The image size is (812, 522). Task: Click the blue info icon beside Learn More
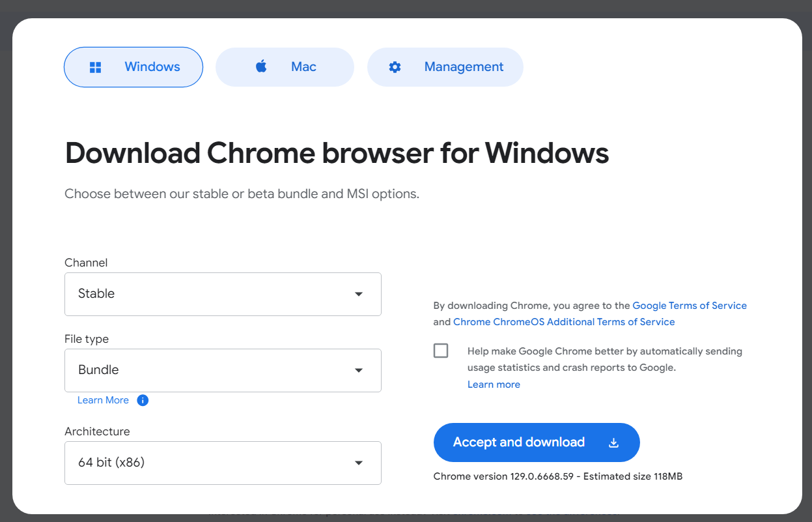[143, 400]
